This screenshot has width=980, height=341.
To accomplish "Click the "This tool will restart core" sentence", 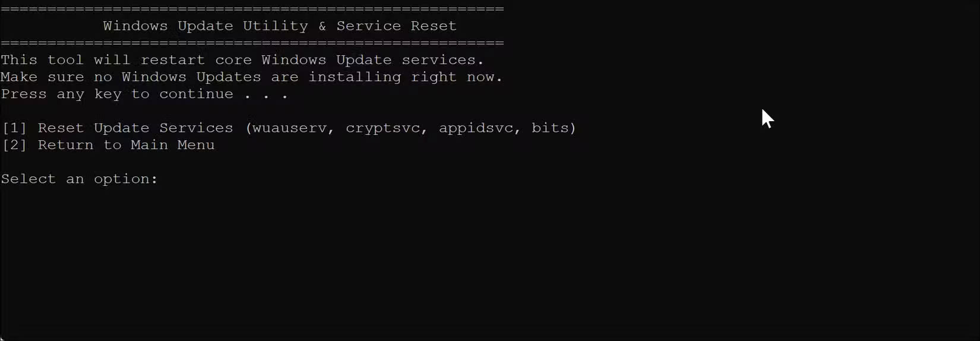I will (x=127, y=60).
